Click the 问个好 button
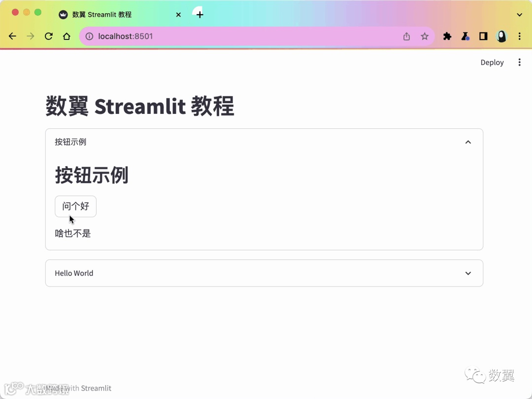Image resolution: width=532 pixels, height=399 pixels. pyautogui.click(x=76, y=206)
